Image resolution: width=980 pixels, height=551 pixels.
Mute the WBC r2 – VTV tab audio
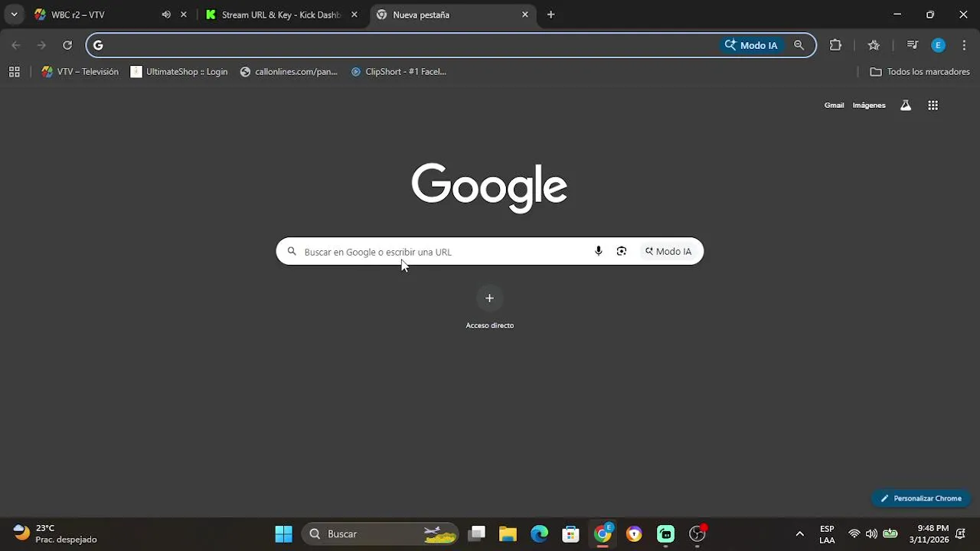click(x=166, y=15)
